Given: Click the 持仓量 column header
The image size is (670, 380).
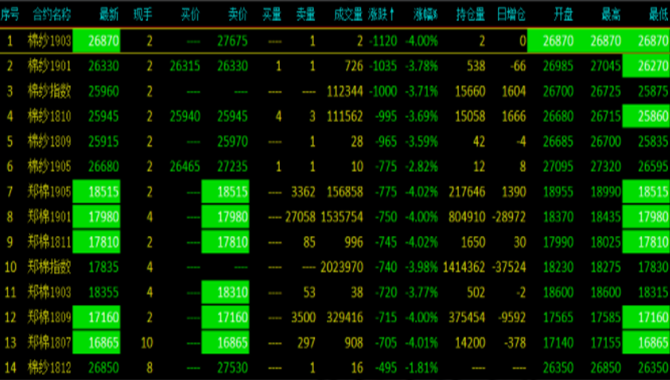Looking at the screenshot, I should (x=470, y=15).
